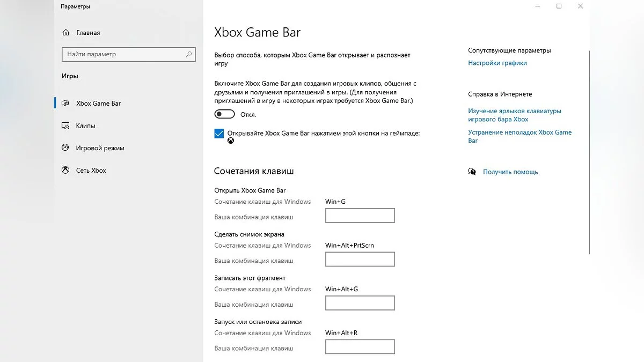Viewport: 644px width, 362px height.
Task: Open Устранение неполадок Xbox Game Bar link
Action: pos(520,137)
